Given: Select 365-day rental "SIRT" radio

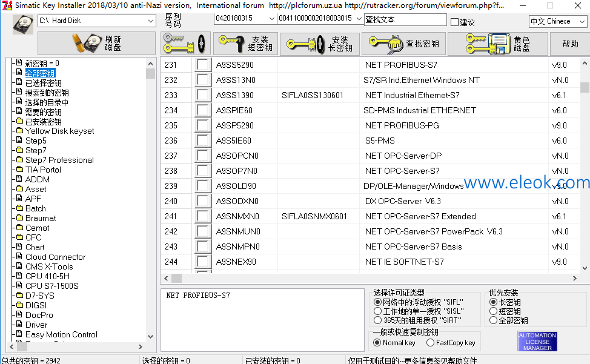Looking at the screenshot, I should pyautogui.click(x=377, y=320).
